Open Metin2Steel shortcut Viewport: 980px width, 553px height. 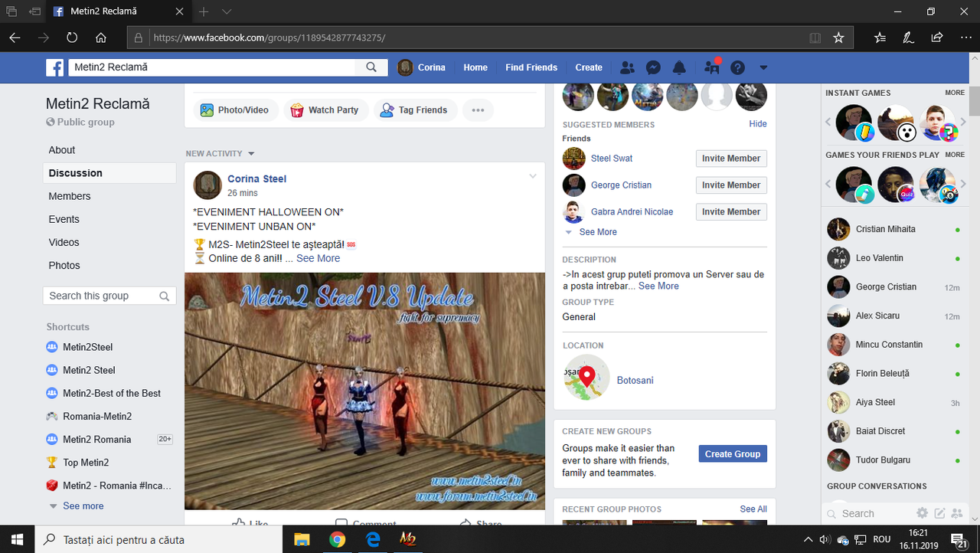pos(87,347)
